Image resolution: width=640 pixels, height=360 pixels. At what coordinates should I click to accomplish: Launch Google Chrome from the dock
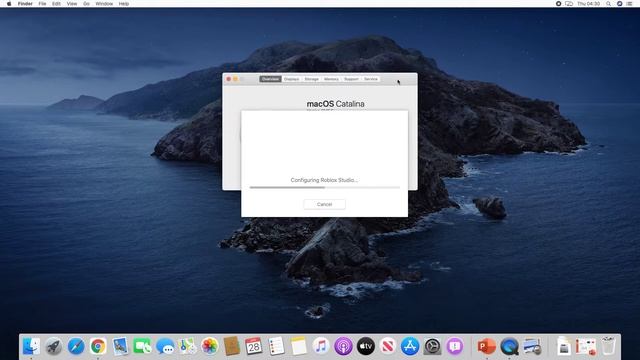[98, 346]
